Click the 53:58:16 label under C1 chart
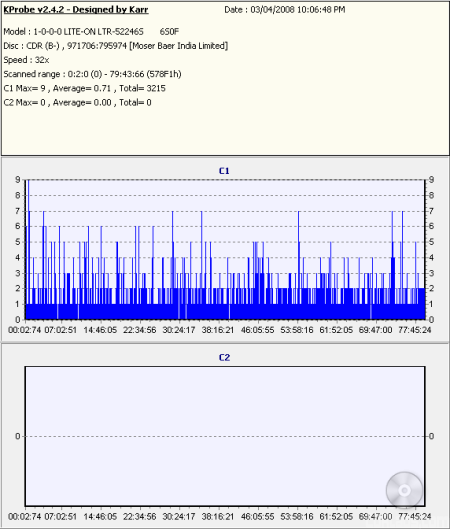 (x=297, y=330)
